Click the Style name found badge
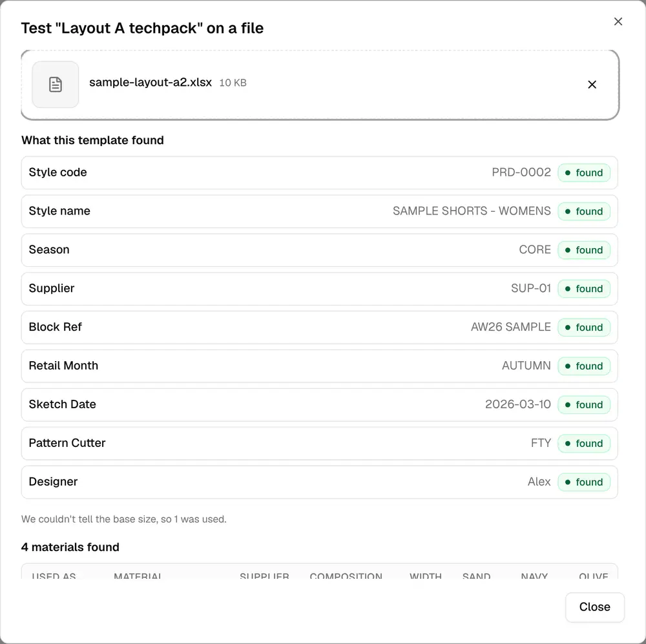Screen dimensions: 646x644 [x=584, y=211]
